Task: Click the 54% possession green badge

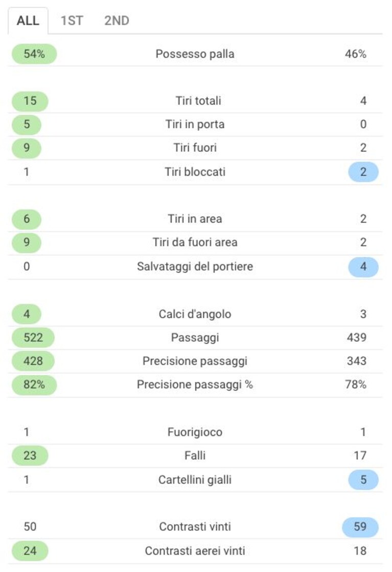Action: click(x=34, y=54)
